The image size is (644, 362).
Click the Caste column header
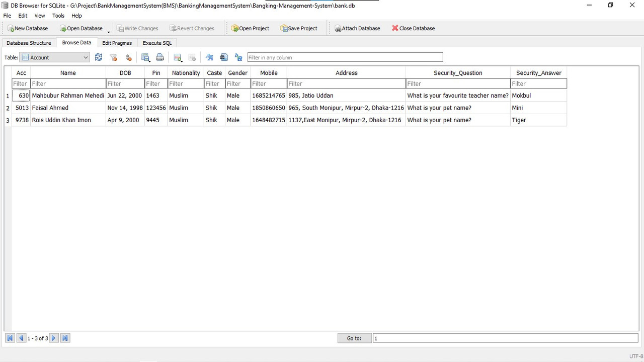(x=214, y=73)
